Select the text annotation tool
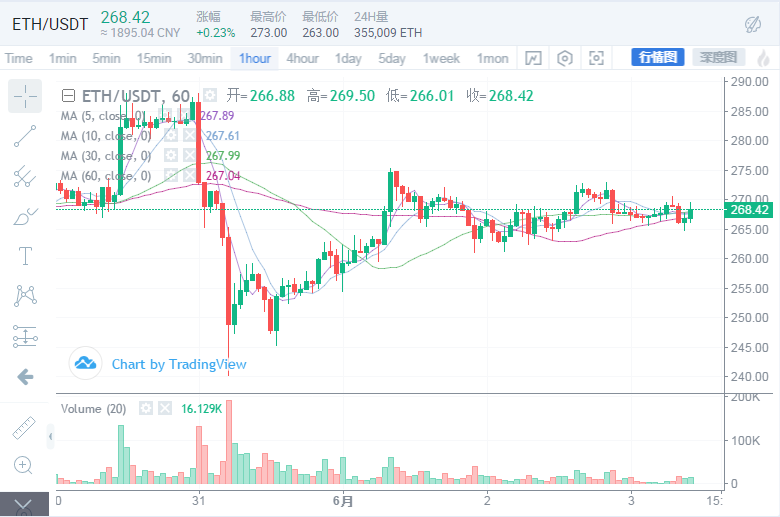 point(25,256)
